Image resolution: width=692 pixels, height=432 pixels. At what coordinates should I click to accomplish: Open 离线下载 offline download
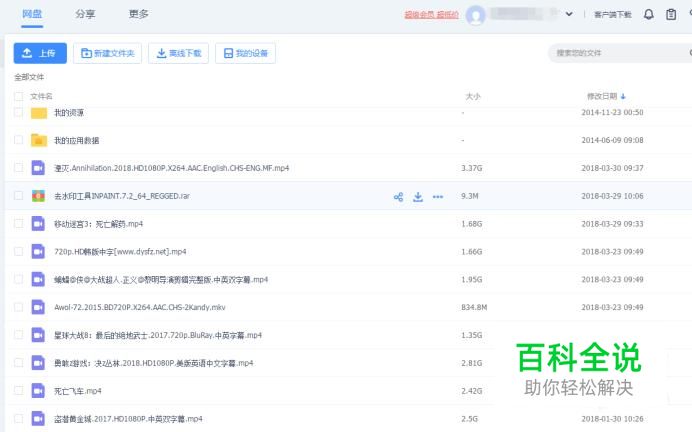(178, 53)
